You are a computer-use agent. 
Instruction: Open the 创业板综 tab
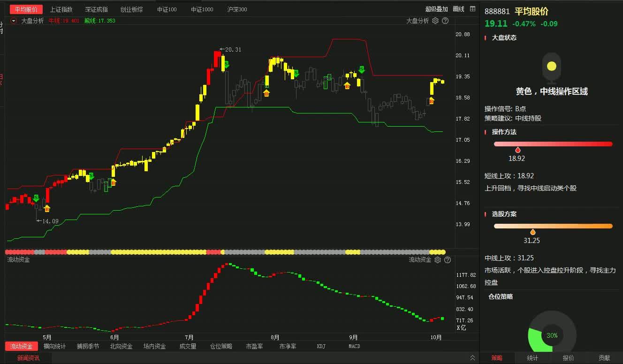[132, 9]
